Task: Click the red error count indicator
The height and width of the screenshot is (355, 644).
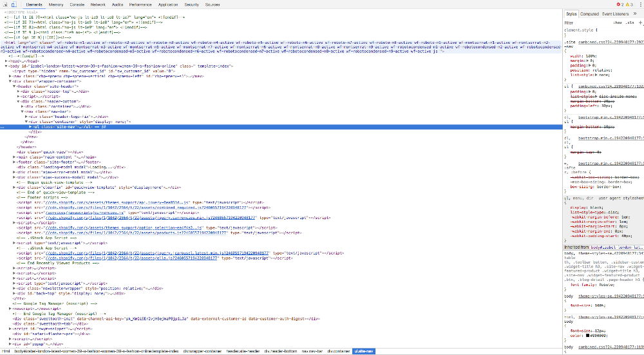Action: click(x=620, y=5)
